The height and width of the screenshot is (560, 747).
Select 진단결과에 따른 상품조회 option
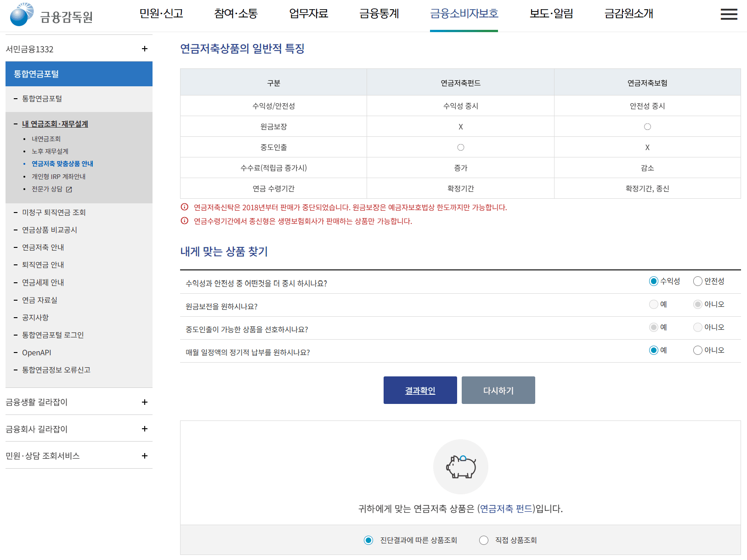click(x=368, y=540)
